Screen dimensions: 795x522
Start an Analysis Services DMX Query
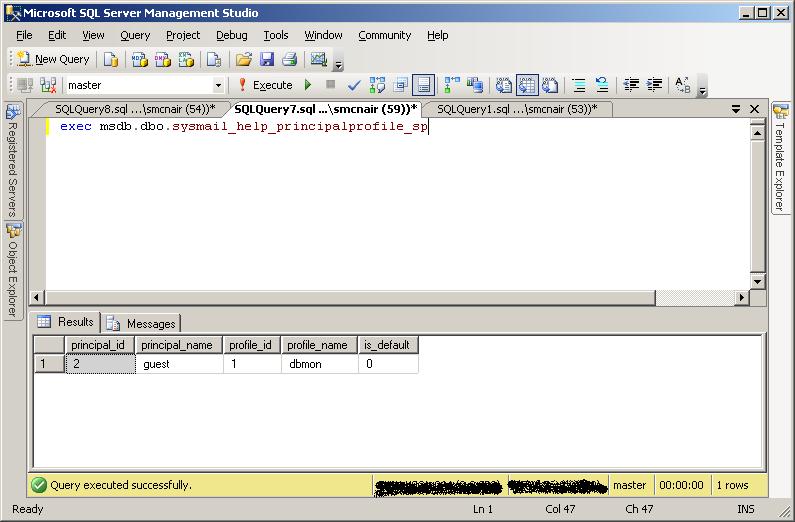point(163,59)
